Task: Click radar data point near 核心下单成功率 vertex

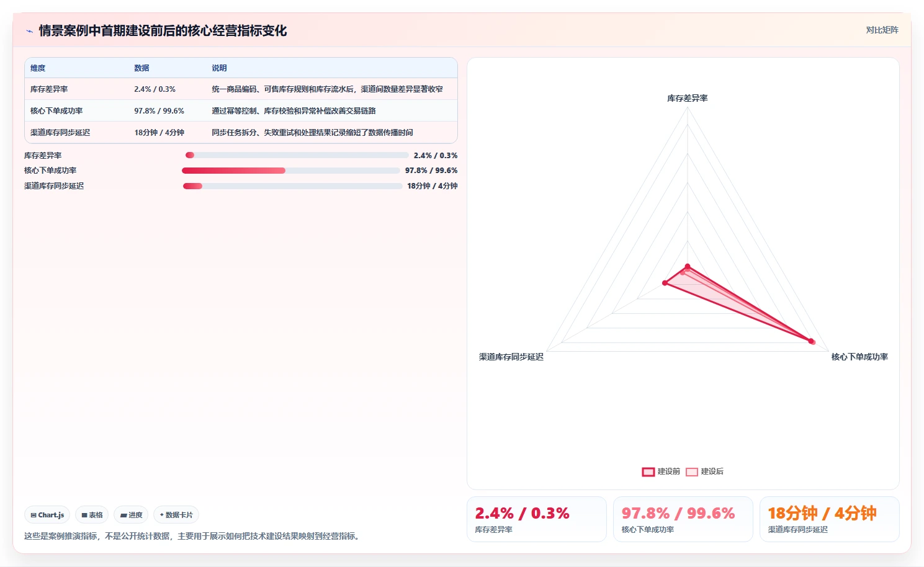Action: (811, 341)
